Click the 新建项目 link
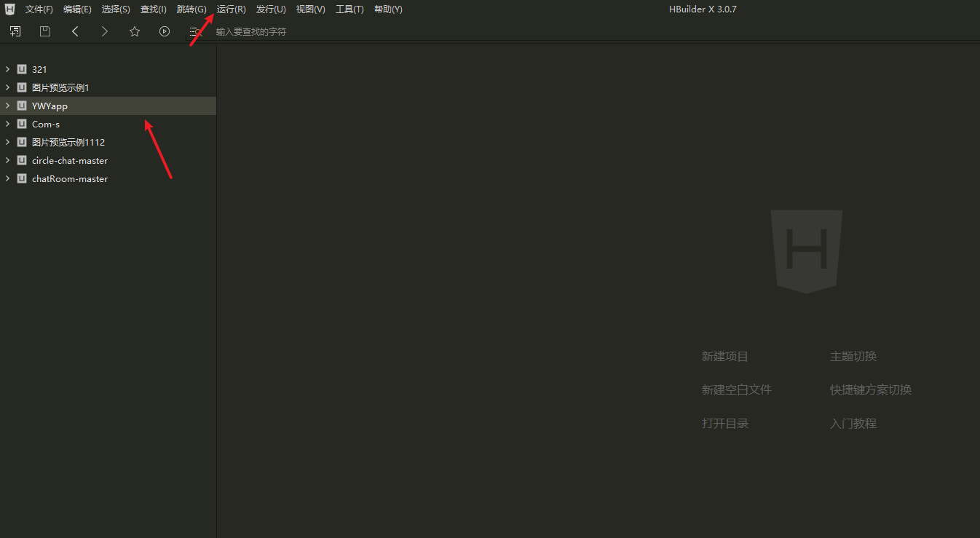 coord(725,357)
